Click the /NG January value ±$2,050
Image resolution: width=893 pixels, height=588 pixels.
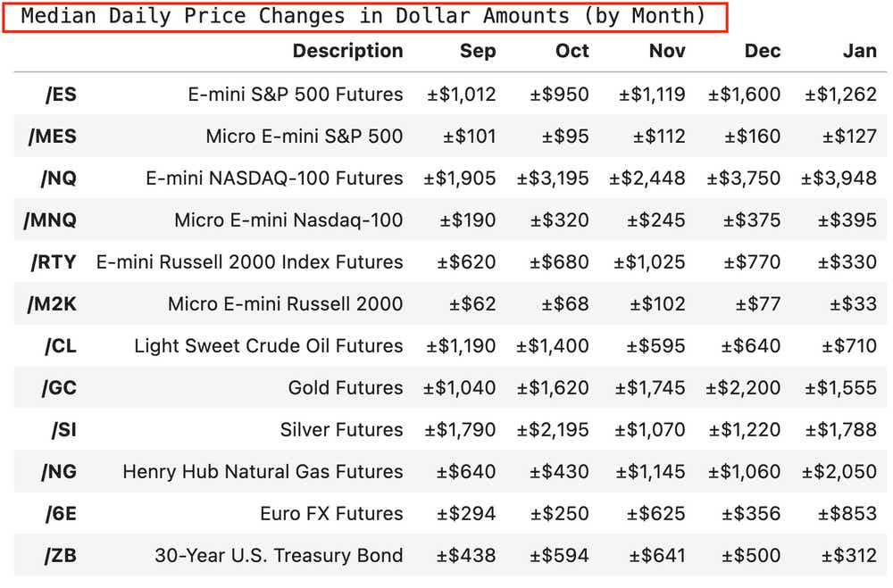[839, 472]
